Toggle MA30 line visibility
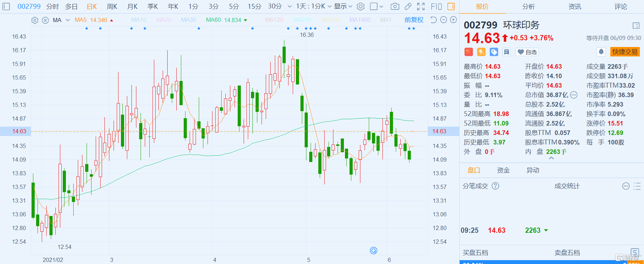This screenshot has width=644, height=264. pyautogui.click(x=189, y=20)
